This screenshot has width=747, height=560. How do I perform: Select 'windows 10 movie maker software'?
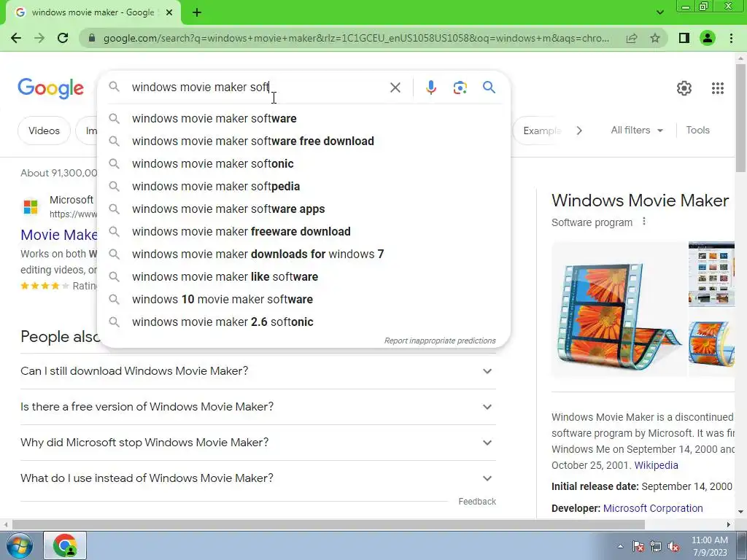[303, 300]
